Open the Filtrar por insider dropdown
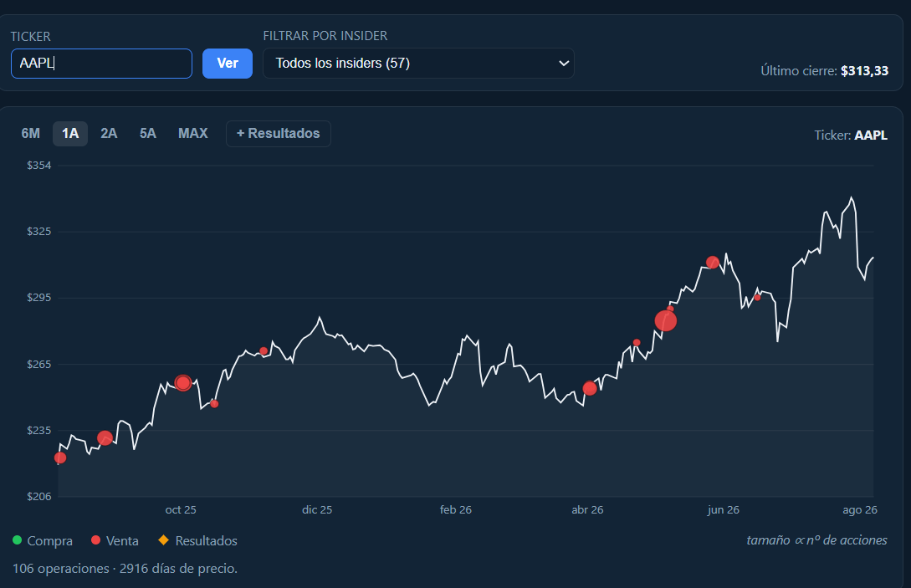Viewport: 911px width, 588px height. pos(418,64)
